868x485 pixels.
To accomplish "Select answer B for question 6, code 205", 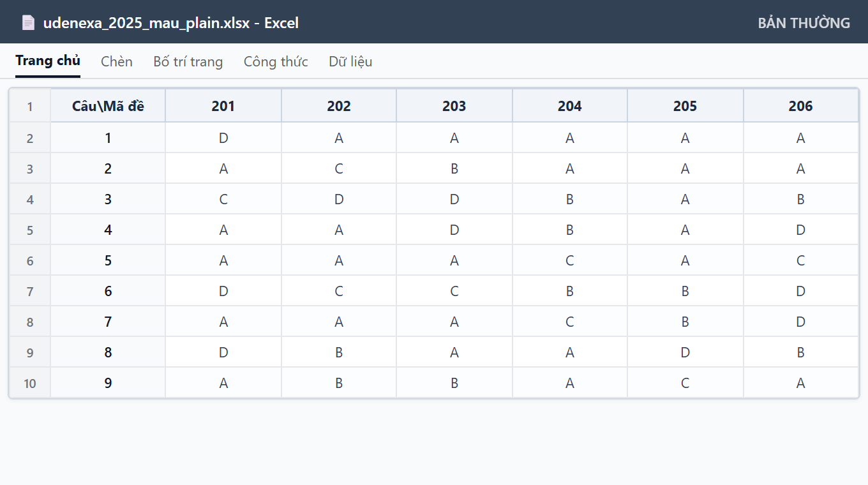I will coord(685,291).
